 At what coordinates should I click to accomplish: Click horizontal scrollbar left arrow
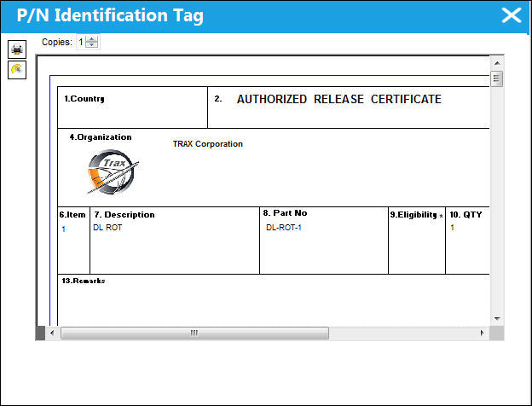pos(52,333)
